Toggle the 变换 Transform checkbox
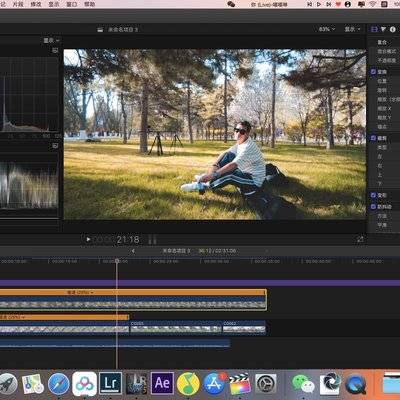The image size is (400, 400). pos(373,72)
